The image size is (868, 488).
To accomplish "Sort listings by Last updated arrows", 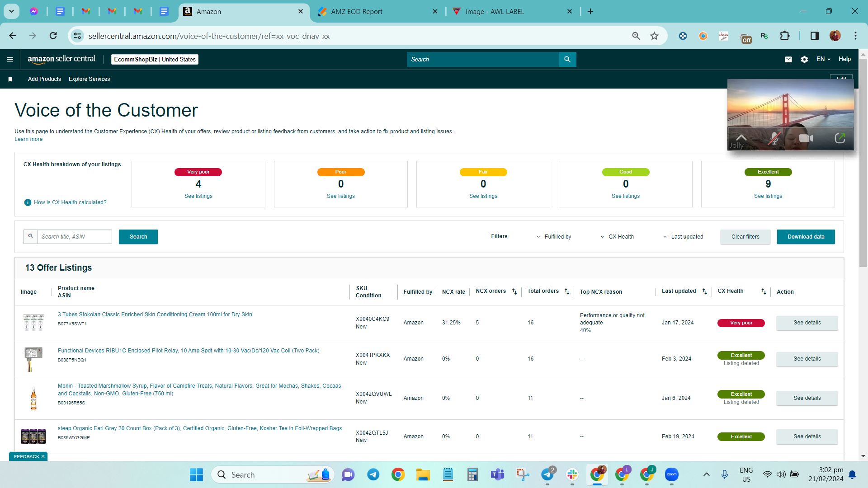I will 705,291.
